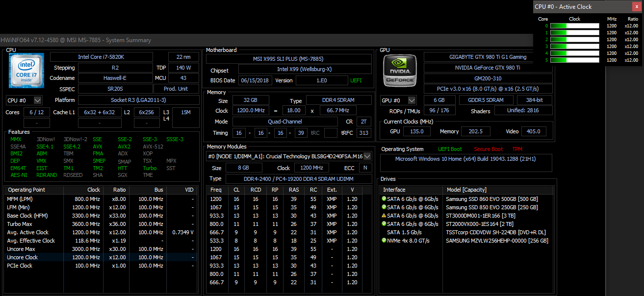
Task: Click the red Secure Boot label
Action: (489, 149)
